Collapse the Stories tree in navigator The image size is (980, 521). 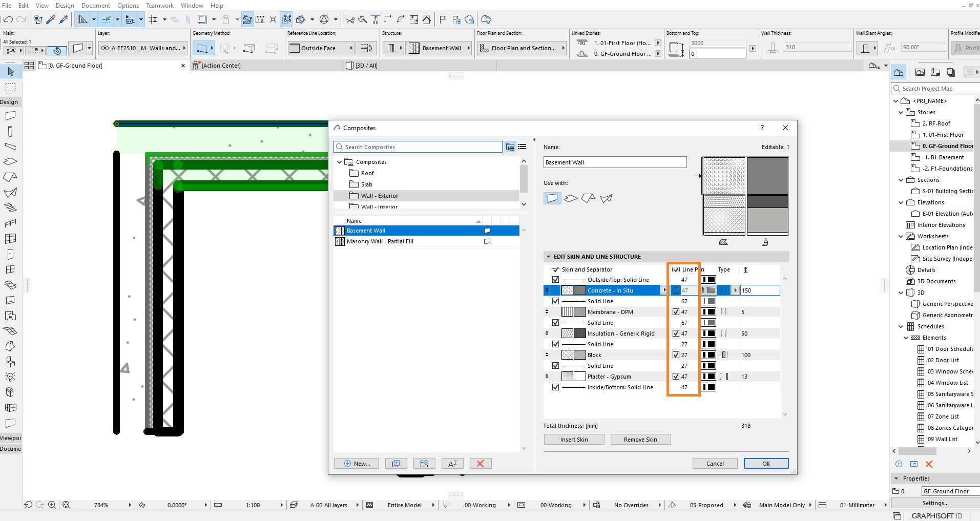(901, 112)
